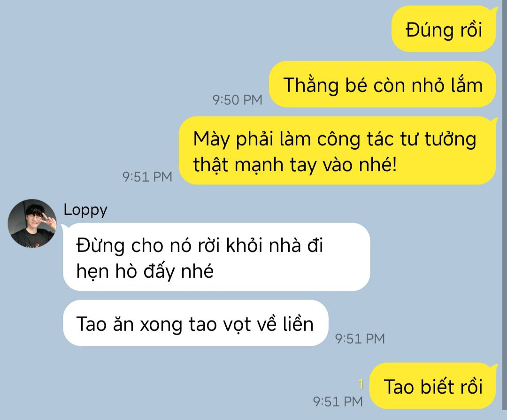Select the "Thằng bé còn nhỏ lắm" bubble
This screenshot has width=507, height=420.
(x=383, y=84)
